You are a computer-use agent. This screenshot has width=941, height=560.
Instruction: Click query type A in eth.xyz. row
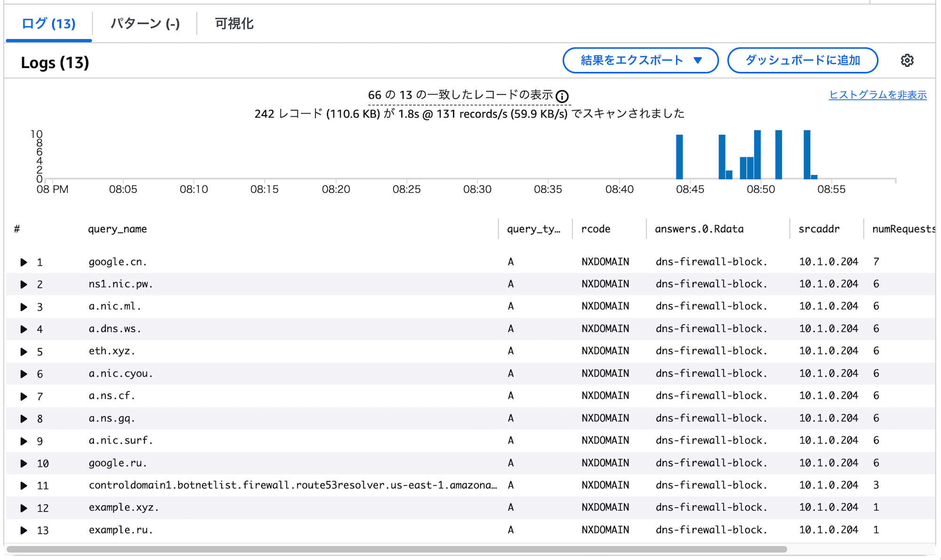510,351
